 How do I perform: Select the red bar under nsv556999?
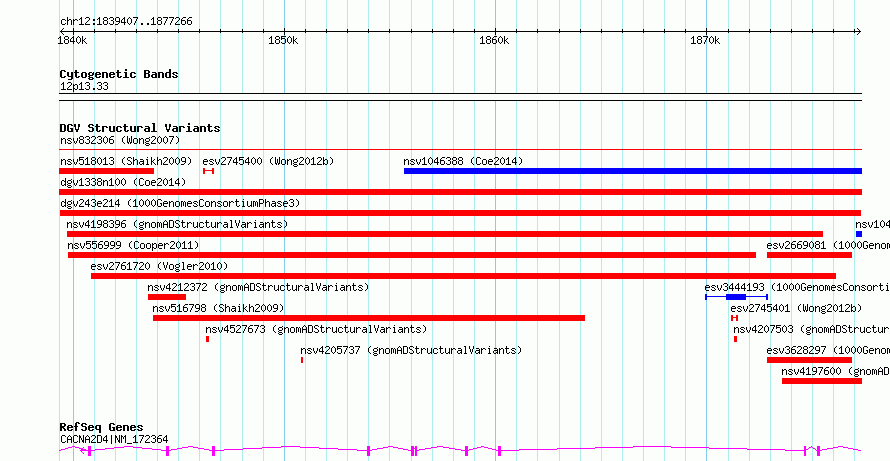412,255
